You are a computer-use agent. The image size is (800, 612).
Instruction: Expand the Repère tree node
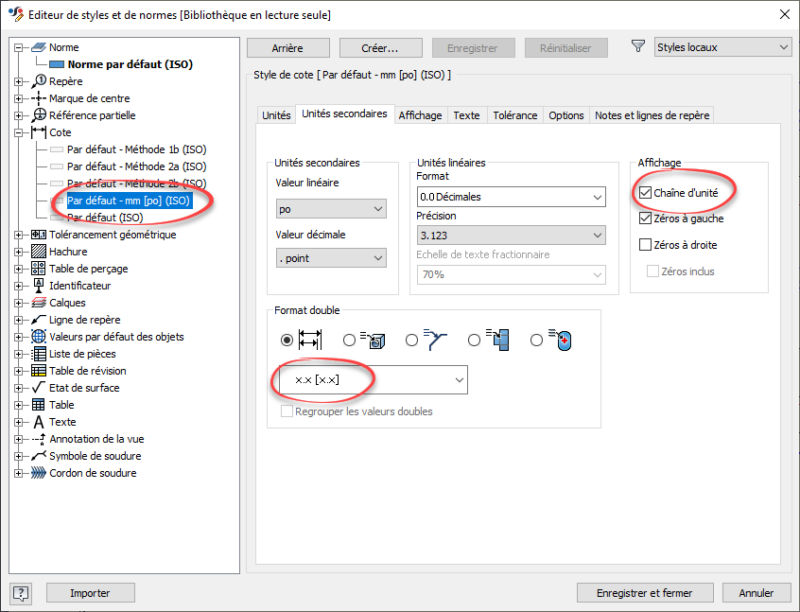(20, 82)
